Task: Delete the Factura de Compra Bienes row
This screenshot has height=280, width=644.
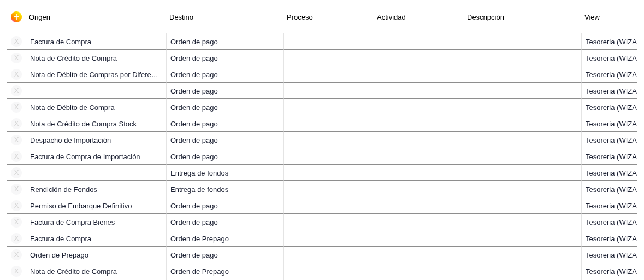Action: 16,222
